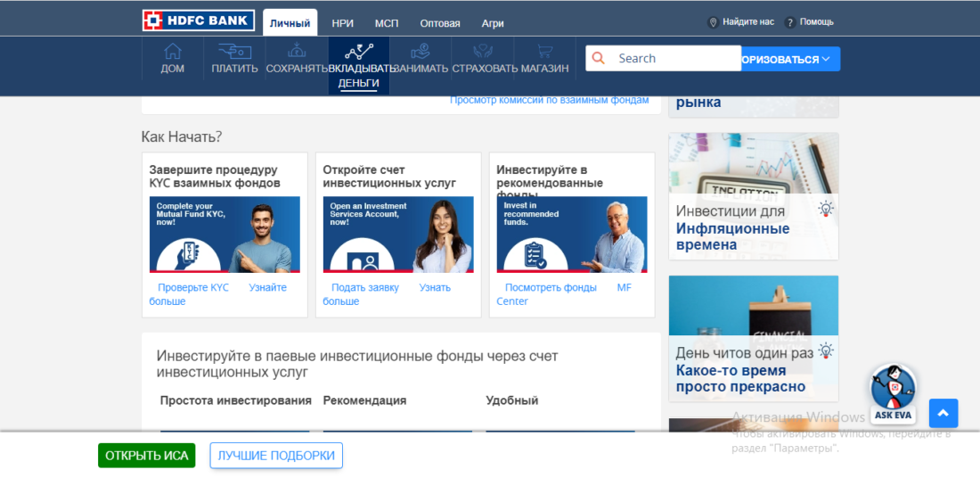Open the ЗАНИМАТЬ borrow icon
Screen dimensions: 980x478
point(421,52)
